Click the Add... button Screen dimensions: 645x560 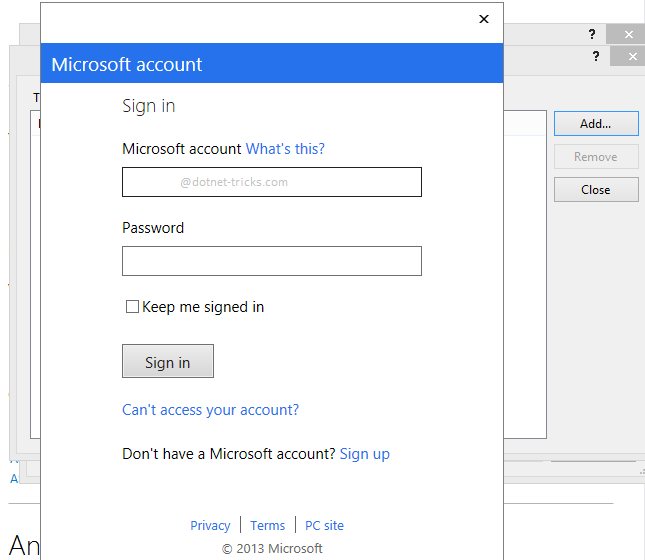coord(595,124)
